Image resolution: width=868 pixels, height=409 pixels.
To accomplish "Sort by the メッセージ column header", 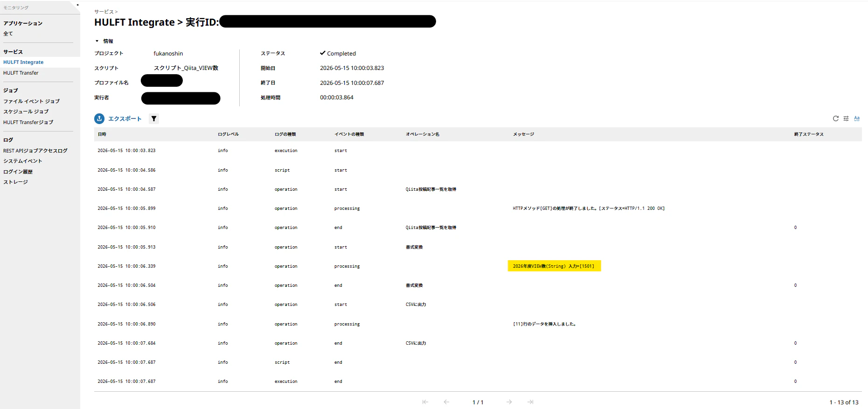I will [x=524, y=134].
